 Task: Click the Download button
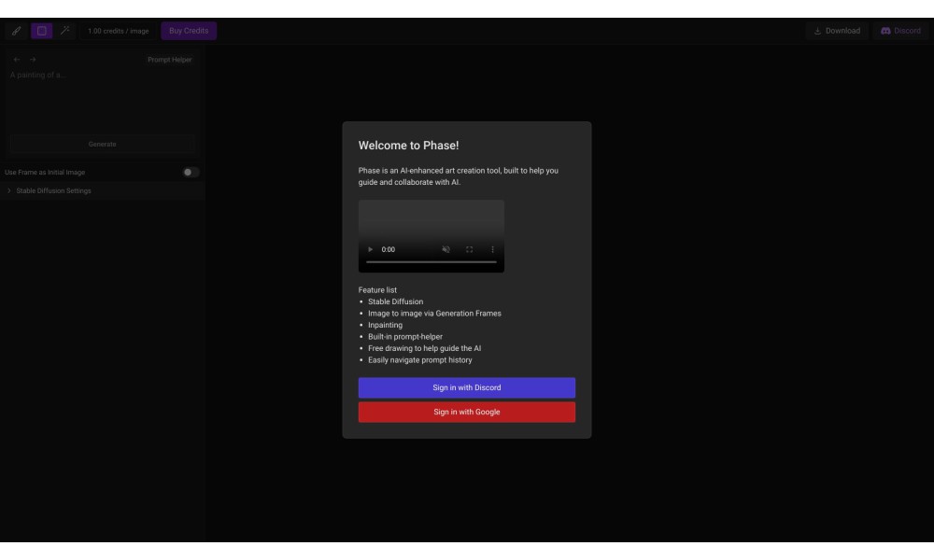(x=837, y=31)
